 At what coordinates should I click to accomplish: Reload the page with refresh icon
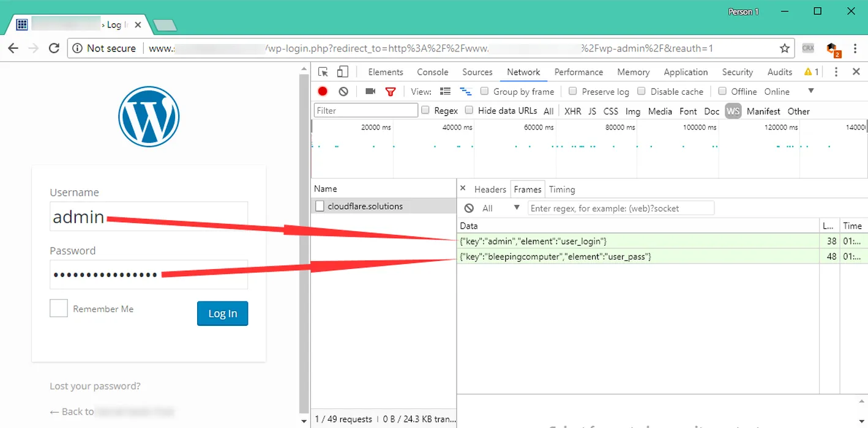tap(54, 48)
